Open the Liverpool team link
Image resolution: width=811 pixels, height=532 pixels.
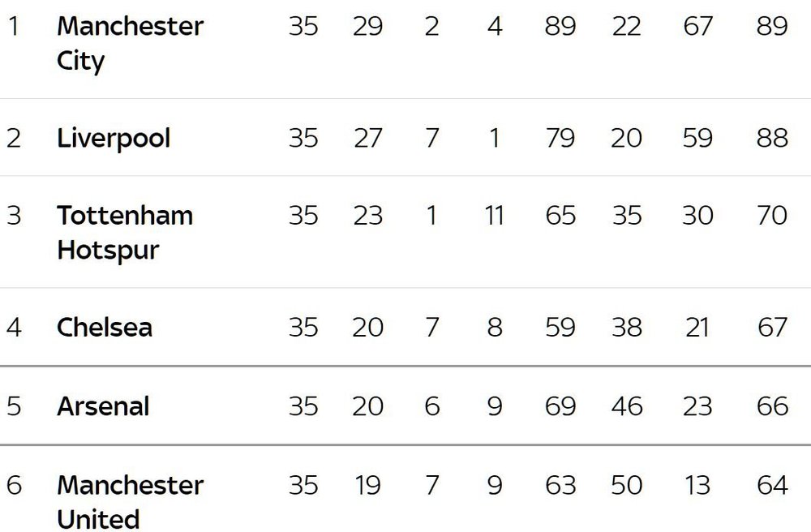114,138
